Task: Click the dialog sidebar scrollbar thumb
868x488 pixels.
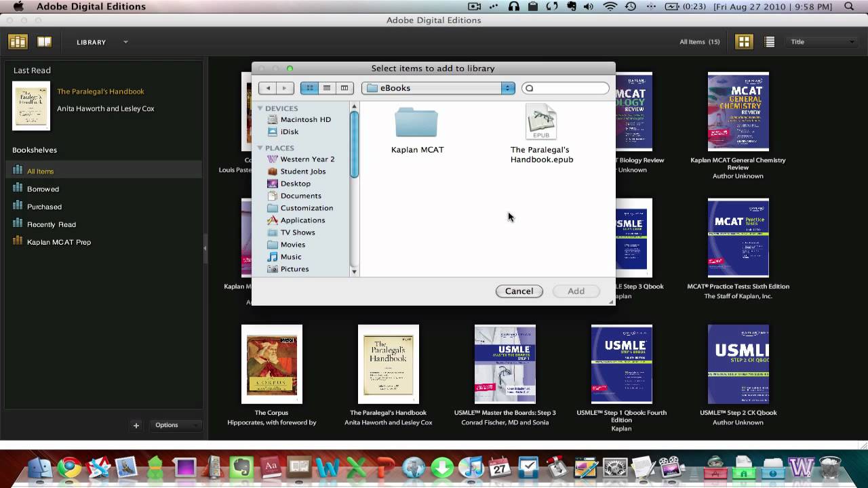Action: click(354, 144)
